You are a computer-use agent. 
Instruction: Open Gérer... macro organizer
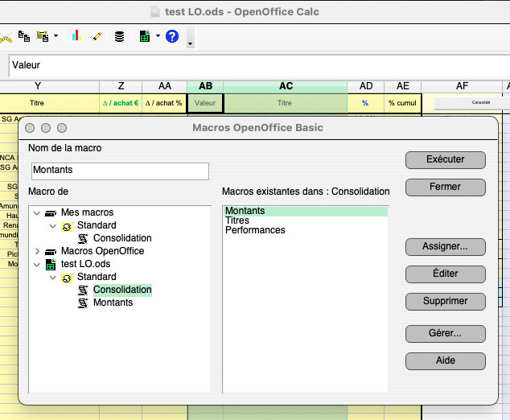point(446,333)
